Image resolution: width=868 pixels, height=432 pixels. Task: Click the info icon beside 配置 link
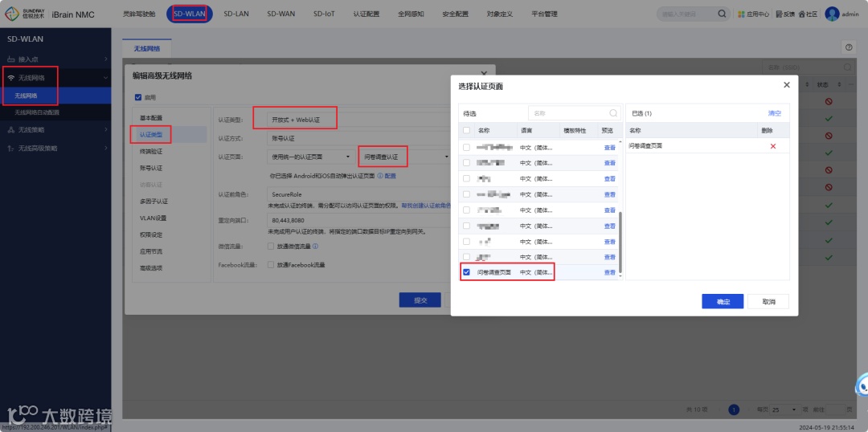(380, 176)
